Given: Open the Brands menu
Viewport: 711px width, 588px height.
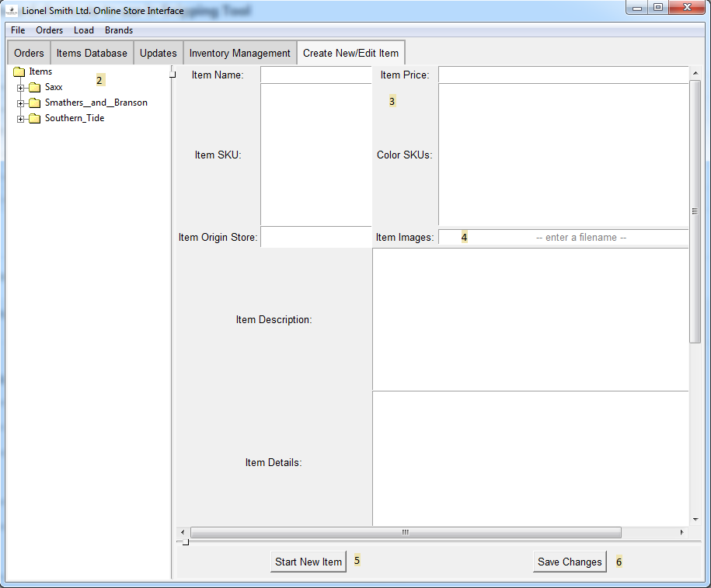Looking at the screenshot, I should pyautogui.click(x=119, y=30).
